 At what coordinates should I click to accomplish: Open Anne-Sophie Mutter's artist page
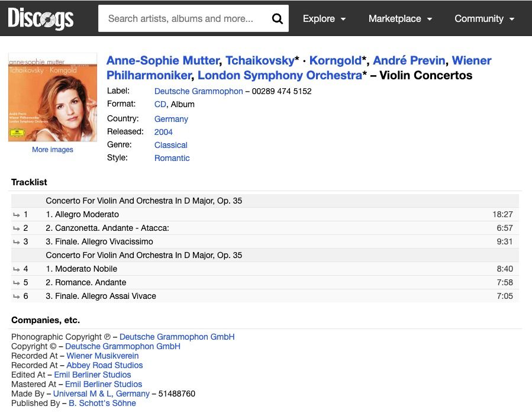pos(162,60)
